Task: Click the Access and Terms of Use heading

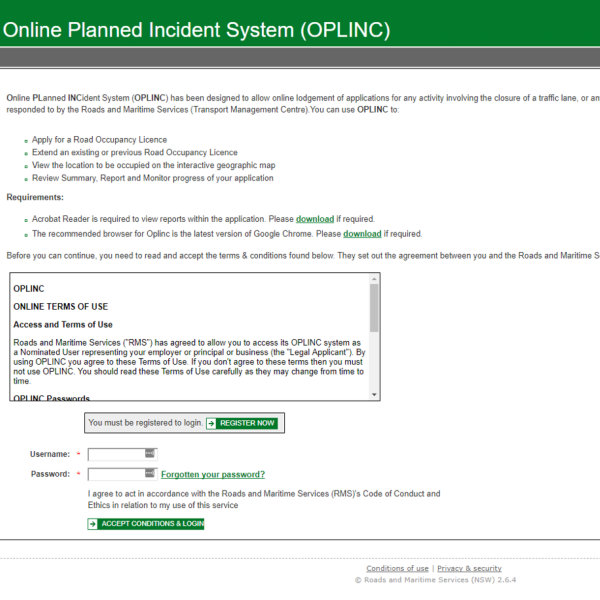Action: [63, 324]
